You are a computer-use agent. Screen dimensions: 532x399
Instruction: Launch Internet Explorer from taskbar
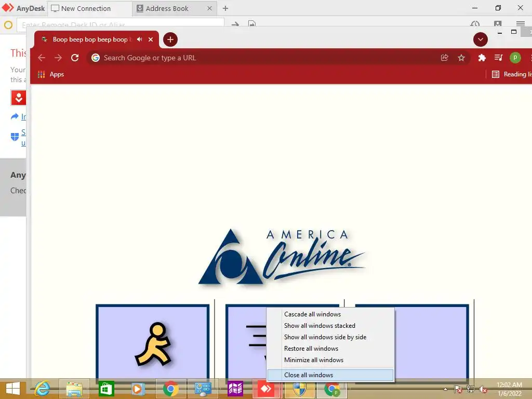(x=42, y=389)
